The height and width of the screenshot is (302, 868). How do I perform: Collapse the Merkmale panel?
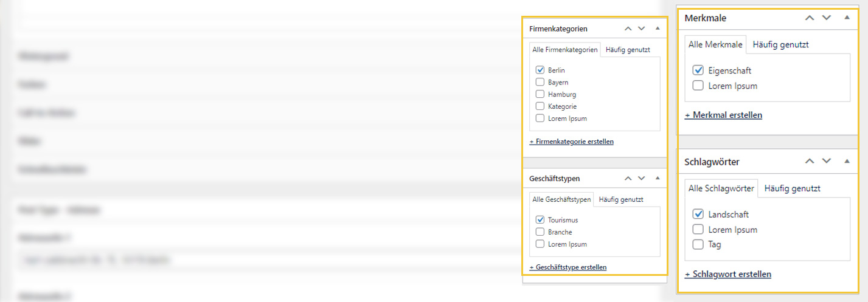click(847, 18)
